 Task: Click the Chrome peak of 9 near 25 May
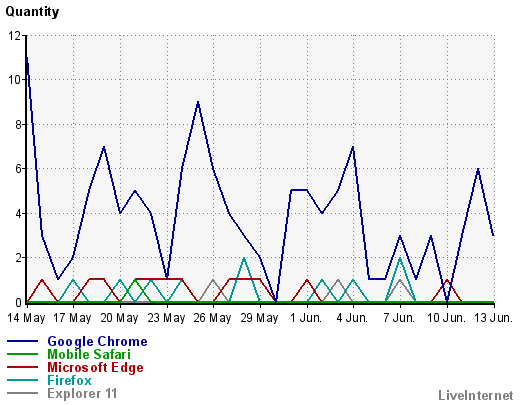pyautogui.click(x=198, y=102)
